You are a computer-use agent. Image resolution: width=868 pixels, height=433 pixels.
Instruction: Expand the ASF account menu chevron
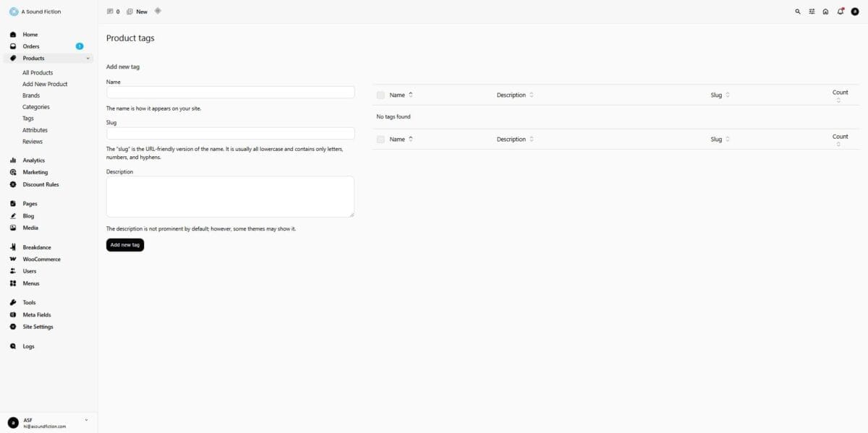tap(86, 420)
